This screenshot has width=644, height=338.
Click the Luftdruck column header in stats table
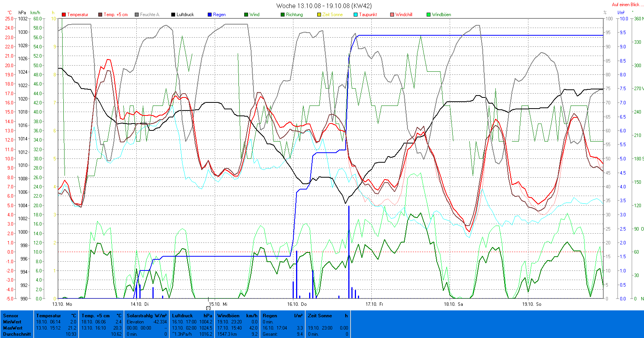point(182,316)
